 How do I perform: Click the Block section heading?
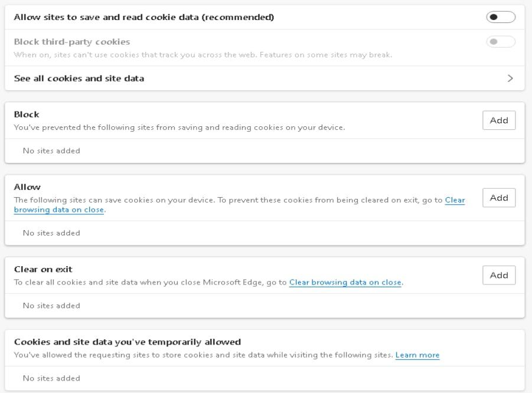tap(27, 114)
